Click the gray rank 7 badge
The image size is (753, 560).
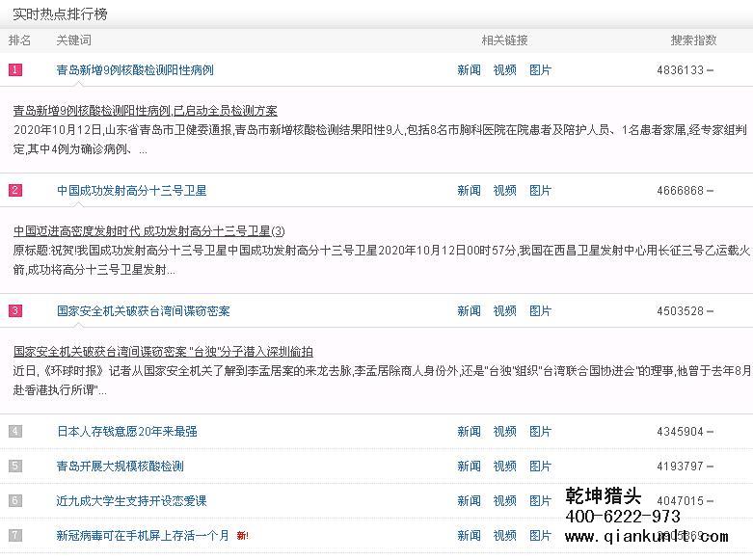tap(15, 536)
